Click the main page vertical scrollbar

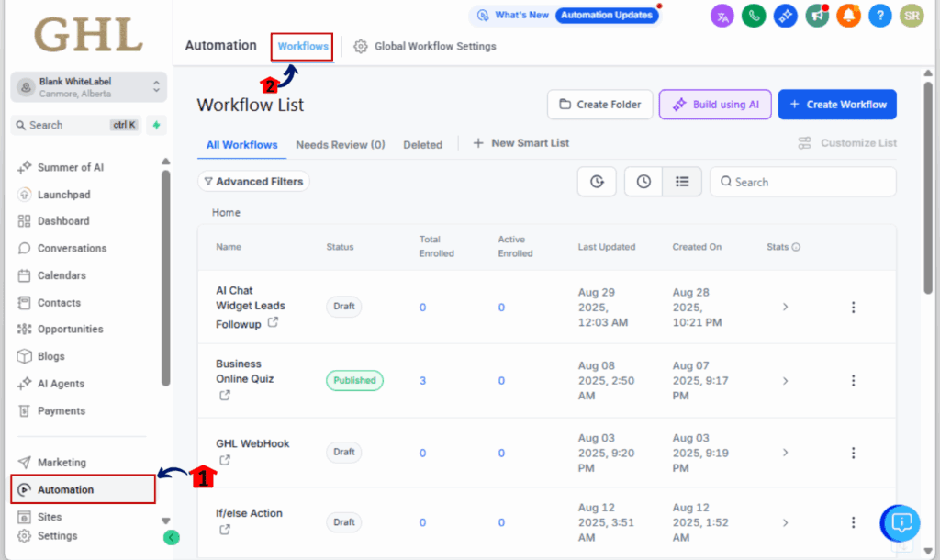click(x=928, y=189)
